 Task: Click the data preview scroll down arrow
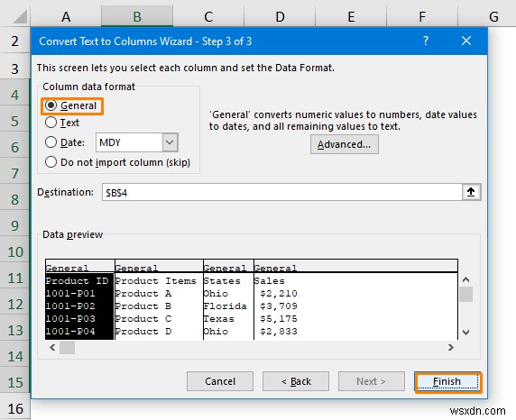(x=465, y=333)
